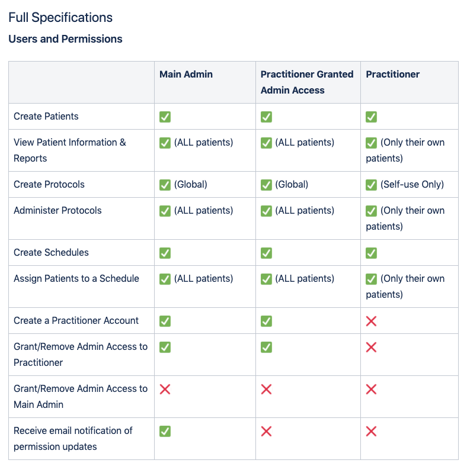Click the Practitioner green check for Create Schedules
Image resolution: width=467 pixels, height=476 pixels.
pos(371,253)
